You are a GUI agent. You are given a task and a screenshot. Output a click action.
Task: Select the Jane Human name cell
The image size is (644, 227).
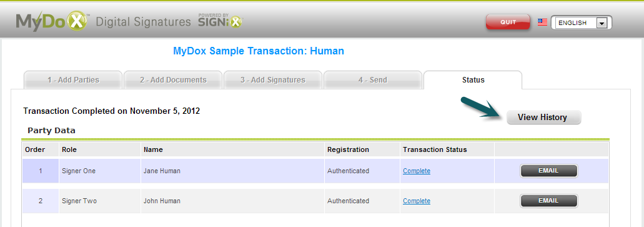232,171
